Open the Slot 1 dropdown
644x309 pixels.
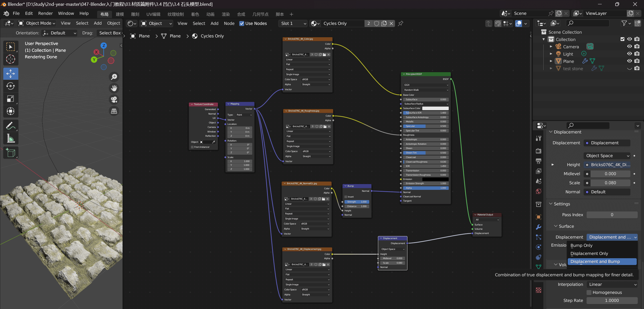[293, 23]
